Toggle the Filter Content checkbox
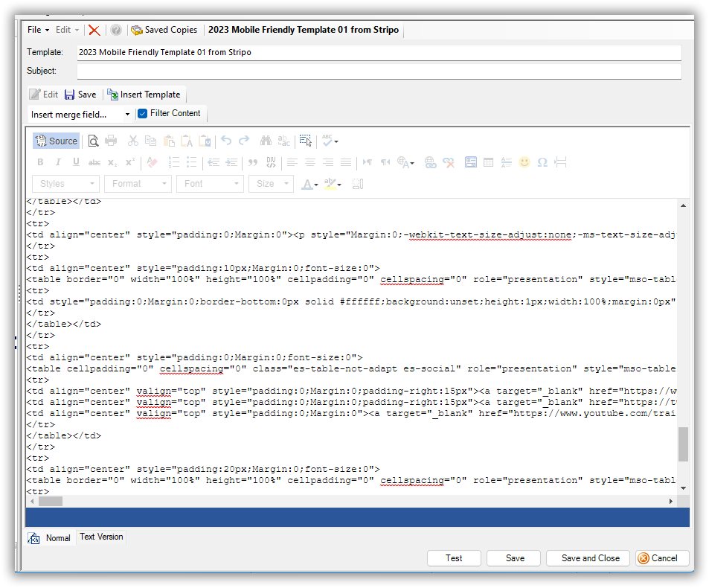 [142, 114]
